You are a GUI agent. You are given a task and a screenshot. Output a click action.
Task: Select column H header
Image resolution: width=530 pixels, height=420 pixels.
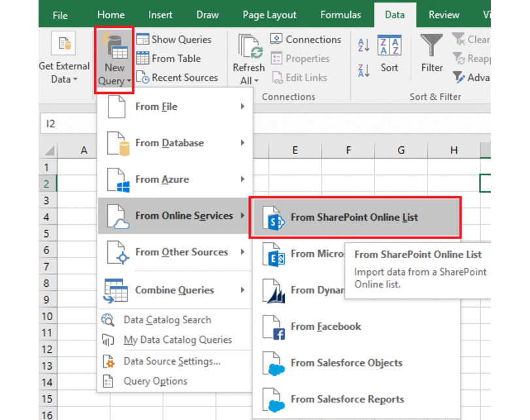(x=454, y=150)
